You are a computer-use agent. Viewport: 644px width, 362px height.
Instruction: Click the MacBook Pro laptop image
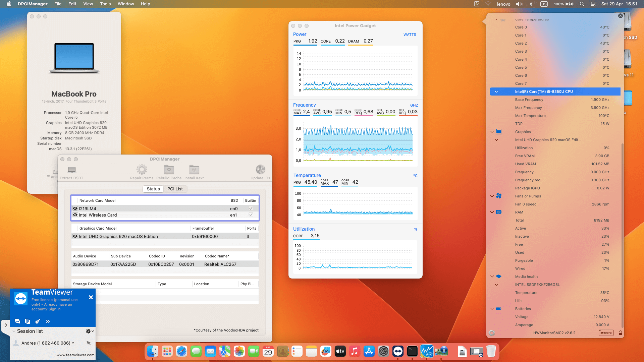click(x=74, y=58)
